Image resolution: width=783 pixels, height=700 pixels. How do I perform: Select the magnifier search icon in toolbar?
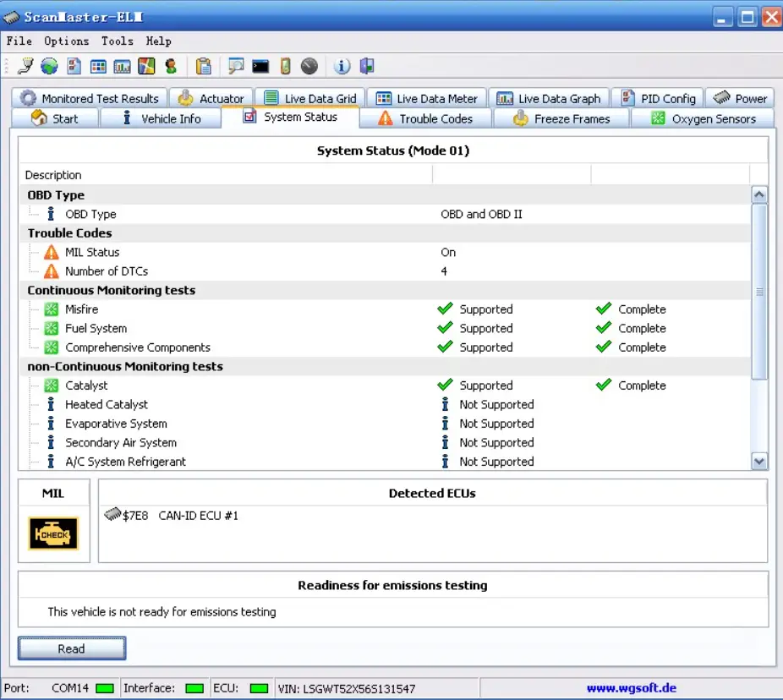238,66
